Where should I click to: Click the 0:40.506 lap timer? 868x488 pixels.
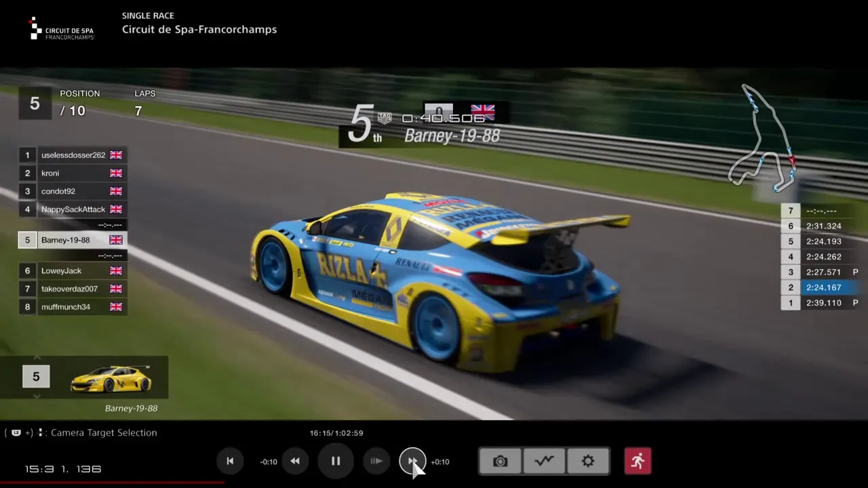coord(443,118)
